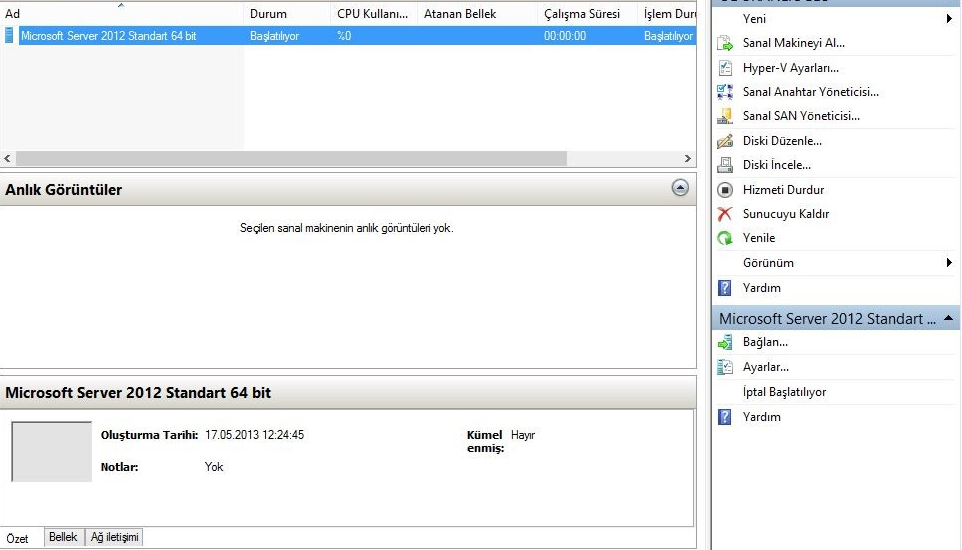Screen dimensions: 962x550
Task: Click the Yardım help icon below İptal Başlatılıyor
Action: tap(725, 417)
